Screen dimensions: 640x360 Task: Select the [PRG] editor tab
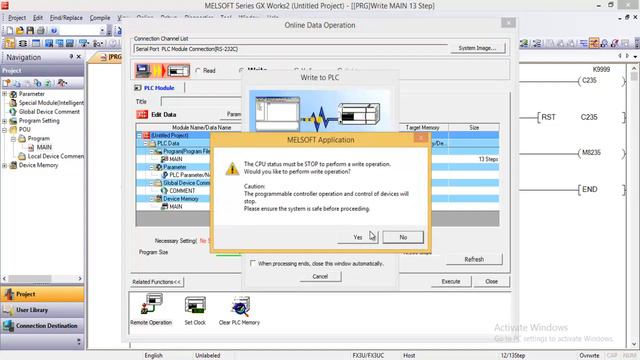click(x=110, y=57)
